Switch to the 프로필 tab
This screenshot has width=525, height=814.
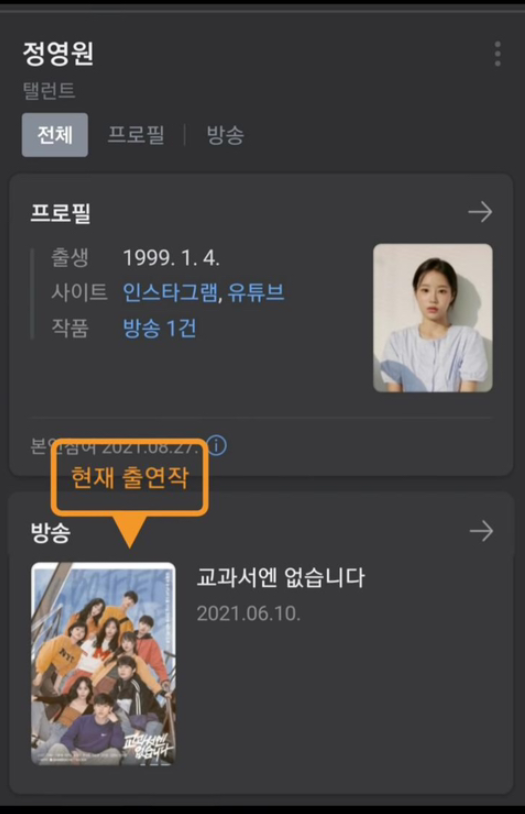136,135
